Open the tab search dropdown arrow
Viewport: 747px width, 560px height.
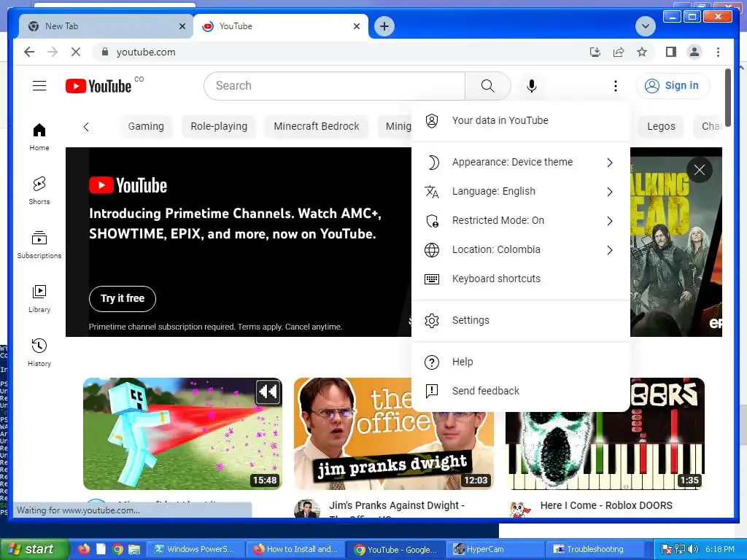pos(646,26)
